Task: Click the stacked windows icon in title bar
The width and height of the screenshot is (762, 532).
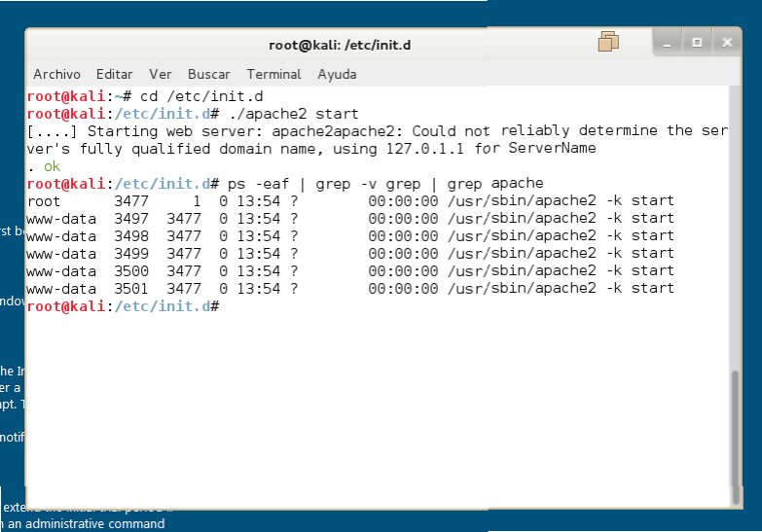Action: 609,42
